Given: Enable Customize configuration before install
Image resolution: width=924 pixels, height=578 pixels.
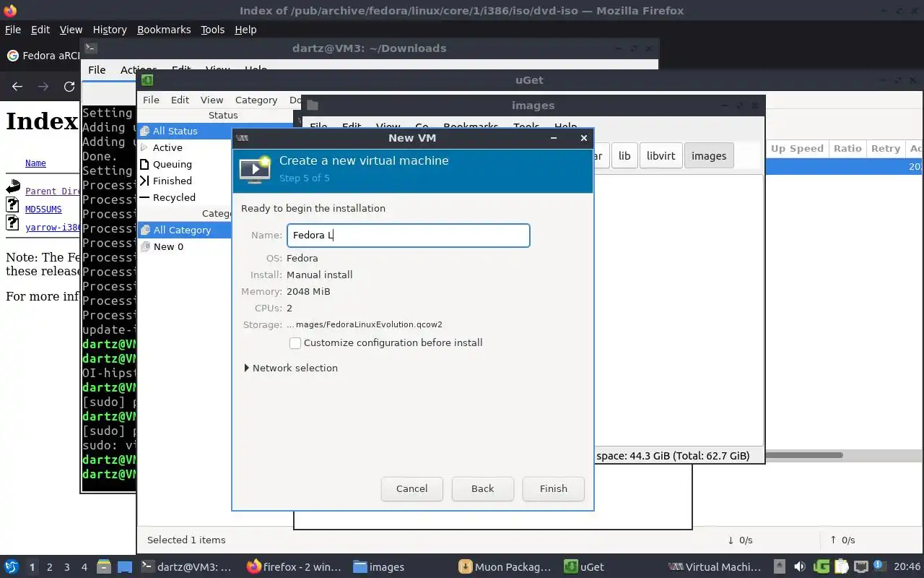Looking at the screenshot, I should pyautogui.click(x=295, y=343).
